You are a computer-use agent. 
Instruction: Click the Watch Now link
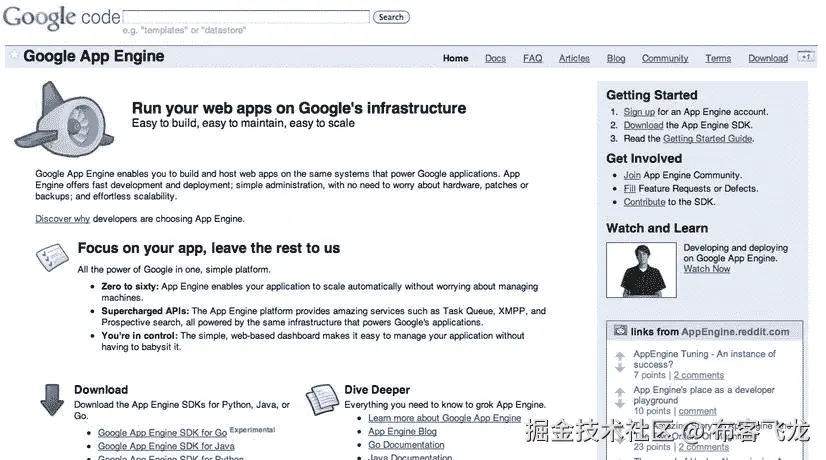pos(706,269)
